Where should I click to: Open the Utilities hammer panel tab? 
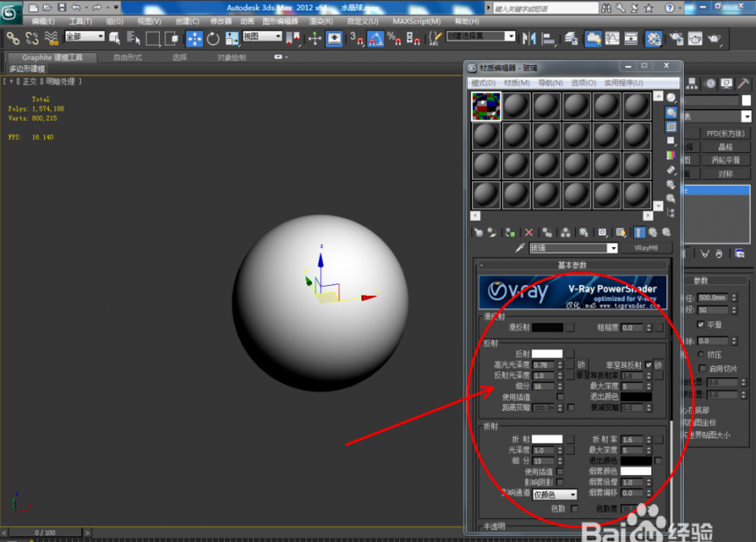click(743, 84)
